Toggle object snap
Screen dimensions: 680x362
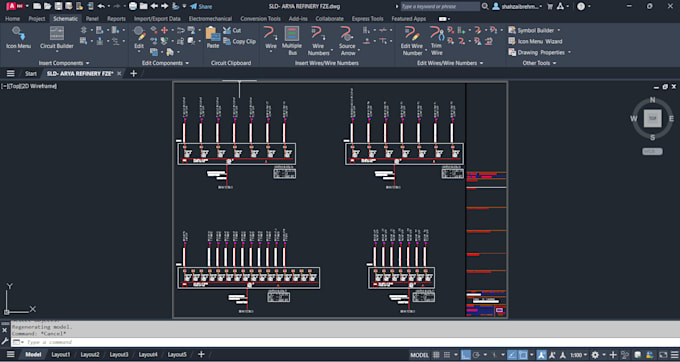[523, 355]
